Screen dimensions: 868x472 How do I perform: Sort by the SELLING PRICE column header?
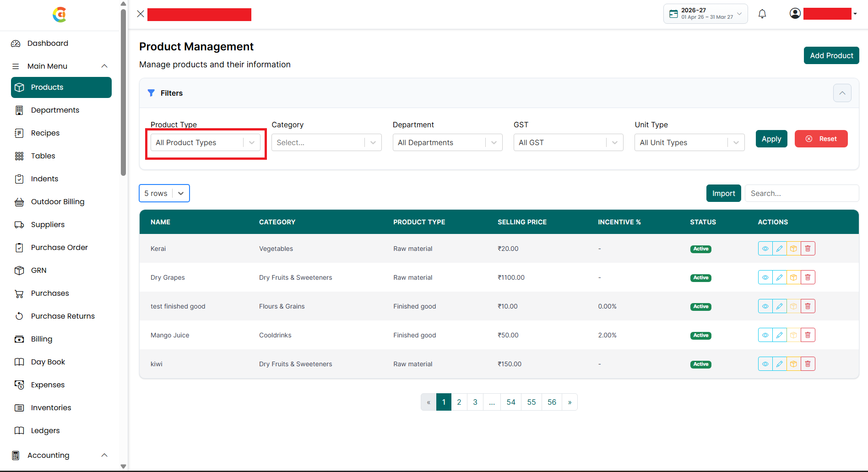click(x=522, y=222)
